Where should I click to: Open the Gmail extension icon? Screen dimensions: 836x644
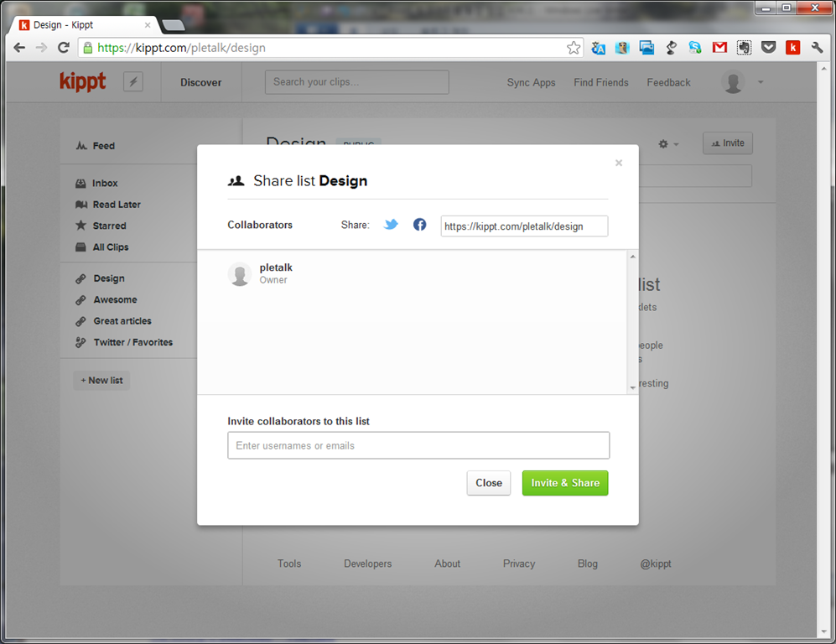(x=719, y=48)
